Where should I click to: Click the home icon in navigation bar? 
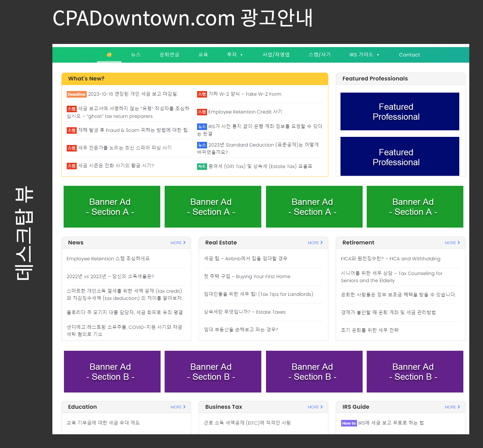tap(109, 55)
